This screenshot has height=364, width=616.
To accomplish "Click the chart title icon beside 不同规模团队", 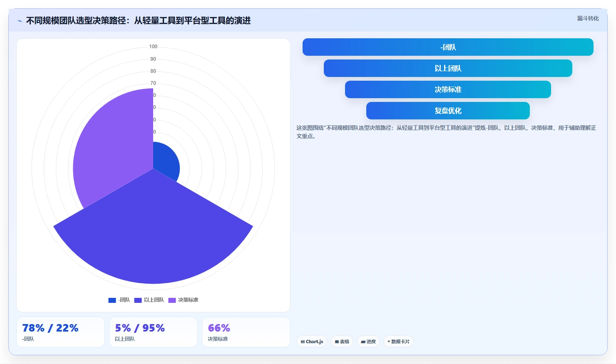I will pyautogui.click(x=20, y=21).
